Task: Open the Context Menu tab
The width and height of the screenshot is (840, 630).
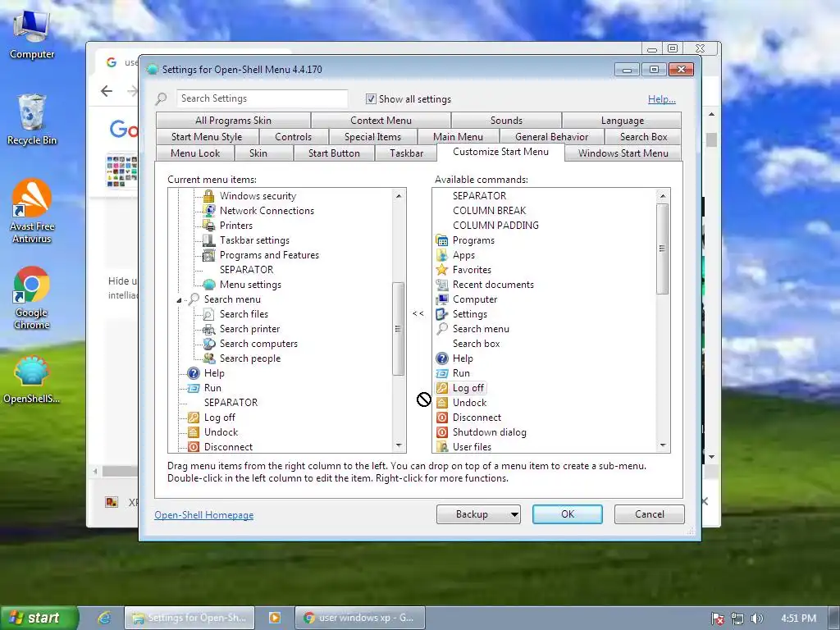Action: click(x=381, y=121)
